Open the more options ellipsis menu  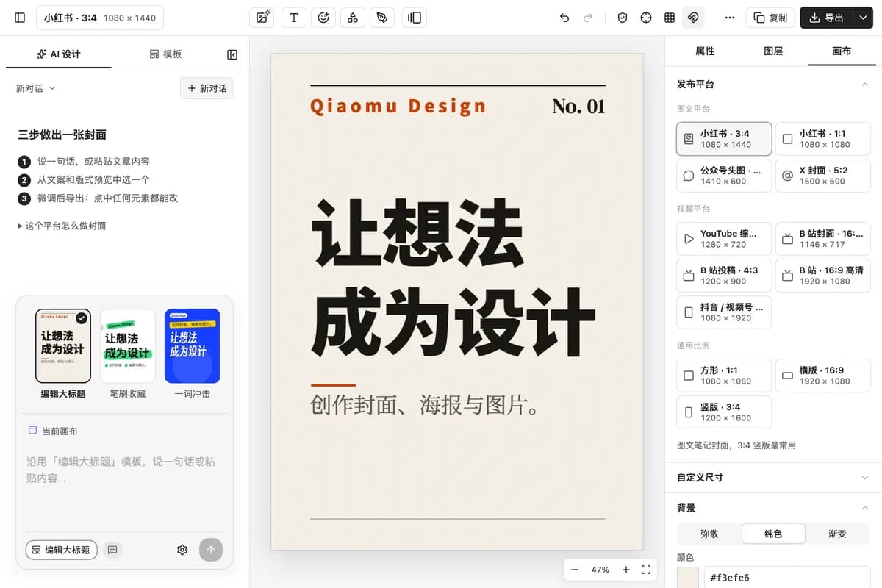pyautogui.click(x=729, y=18)
